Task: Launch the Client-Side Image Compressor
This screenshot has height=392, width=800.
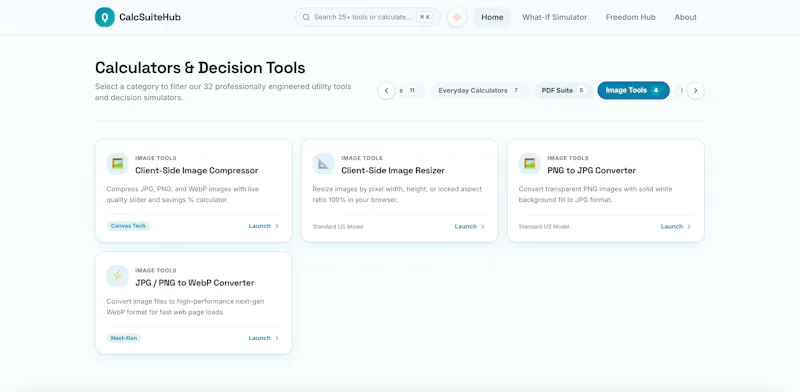Action: (x=263, y=226)
